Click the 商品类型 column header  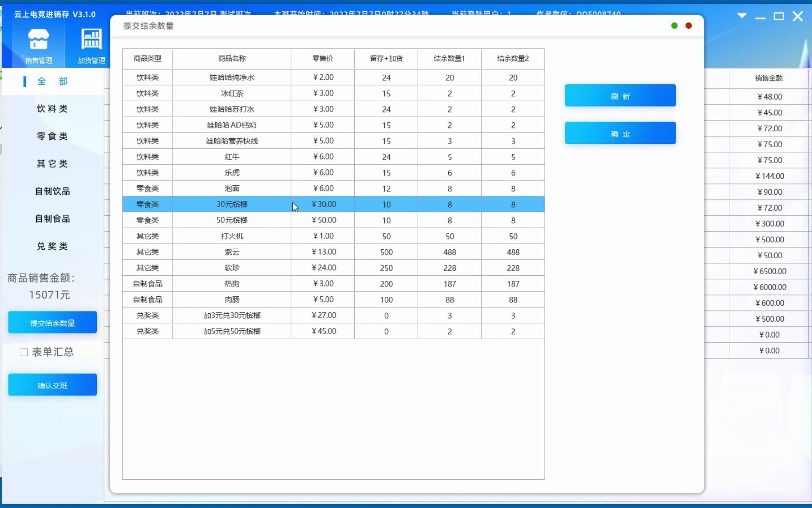coord(148,59)
